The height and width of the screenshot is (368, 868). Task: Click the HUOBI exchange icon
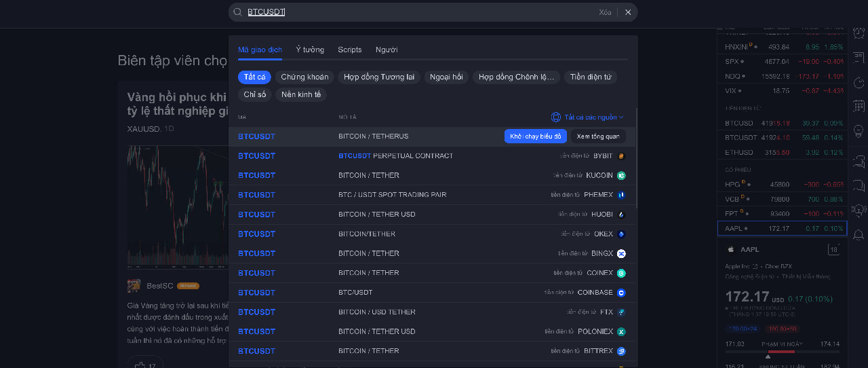(621, 215)
